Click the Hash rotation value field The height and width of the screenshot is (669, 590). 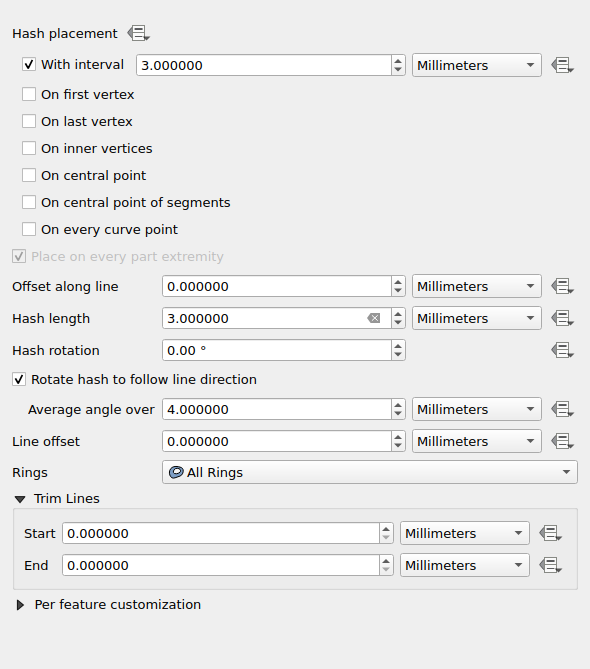point(276,350)
